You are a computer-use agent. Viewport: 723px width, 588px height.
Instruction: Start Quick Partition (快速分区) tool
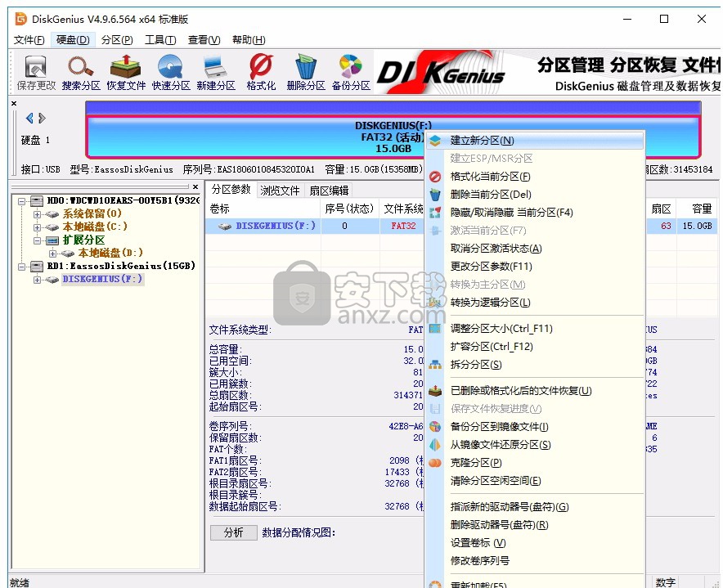point(171,73)
